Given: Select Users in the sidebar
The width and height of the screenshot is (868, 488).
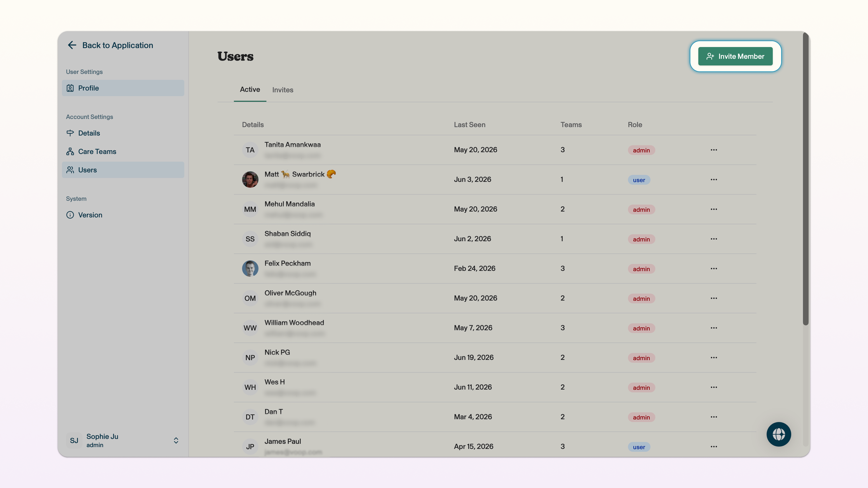Looking at the screenshot, I should point(123,170).
